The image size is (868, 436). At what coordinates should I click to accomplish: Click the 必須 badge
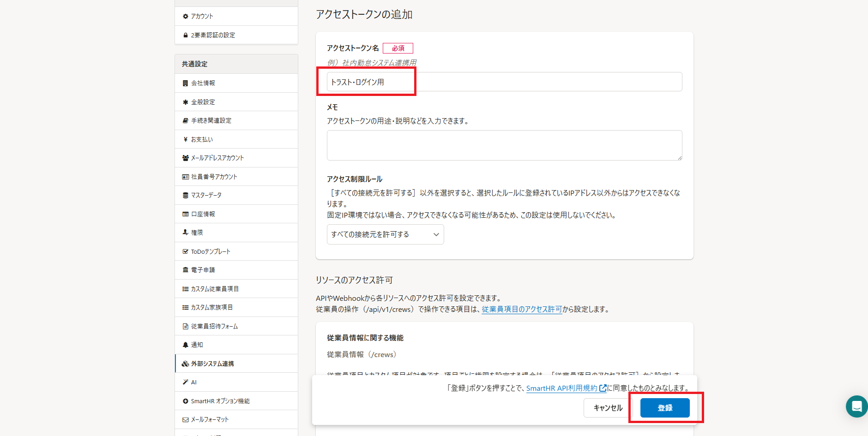(398, 48)
